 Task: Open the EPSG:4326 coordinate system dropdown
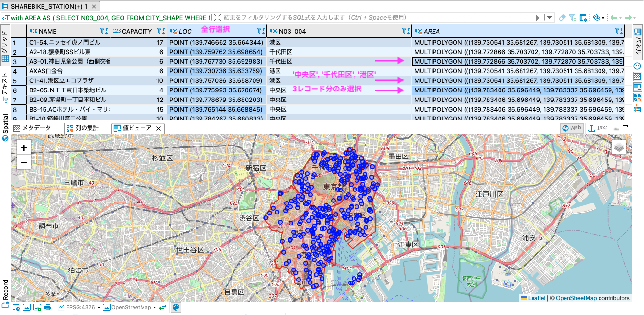[79, 307]
